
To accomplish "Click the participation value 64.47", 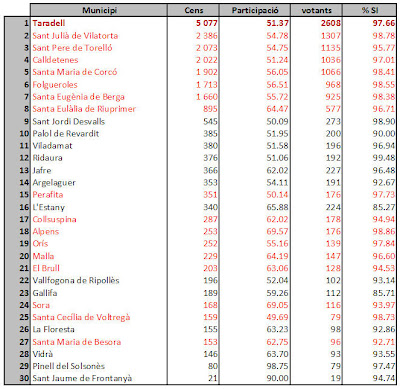I will (277, 109).
